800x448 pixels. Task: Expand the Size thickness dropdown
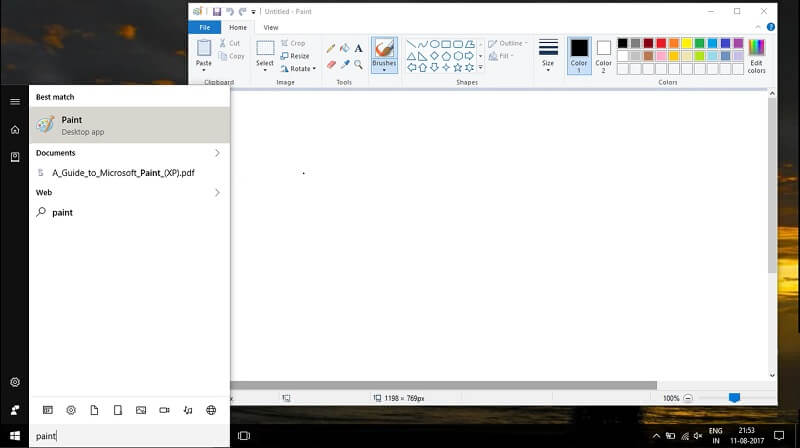pyautogui.click(x=548, y=54)
